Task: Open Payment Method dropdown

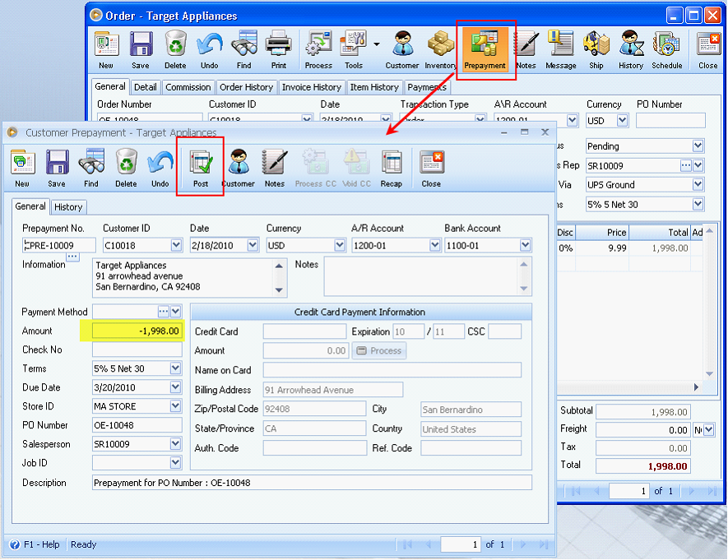Action: point(176,312)
